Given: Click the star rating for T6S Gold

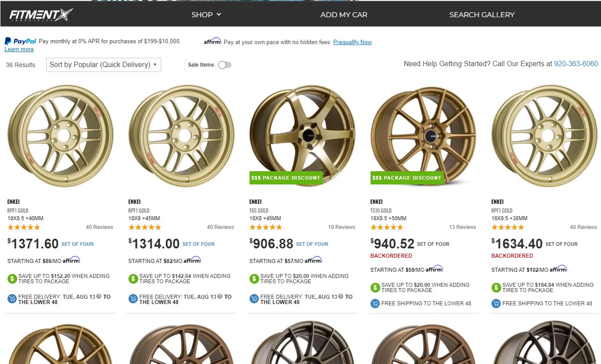Looking at the screenshot, I should click(266, 227).
